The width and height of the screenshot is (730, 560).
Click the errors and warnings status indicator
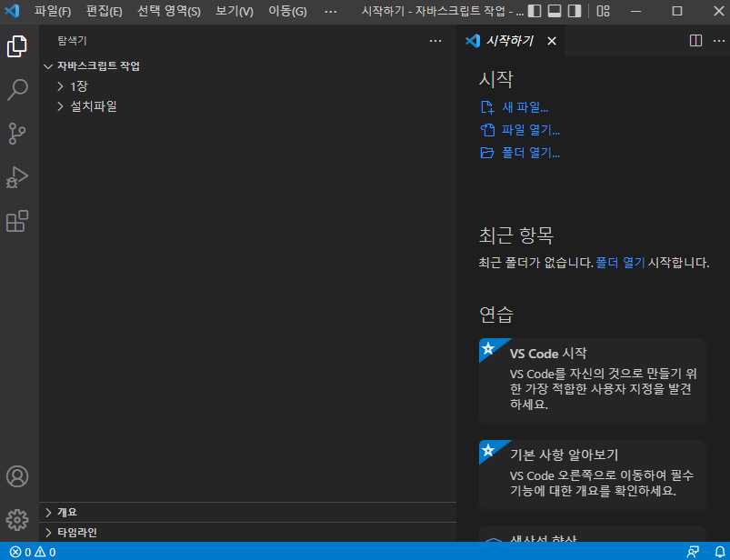pos(33,552)
